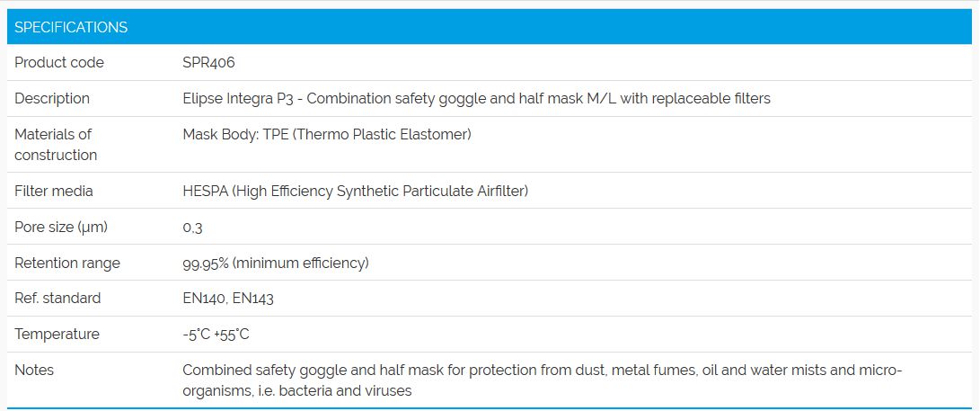This screenshot has width=980, height=411.
Task: Click the Description row label
Action: tap(52, 99)
